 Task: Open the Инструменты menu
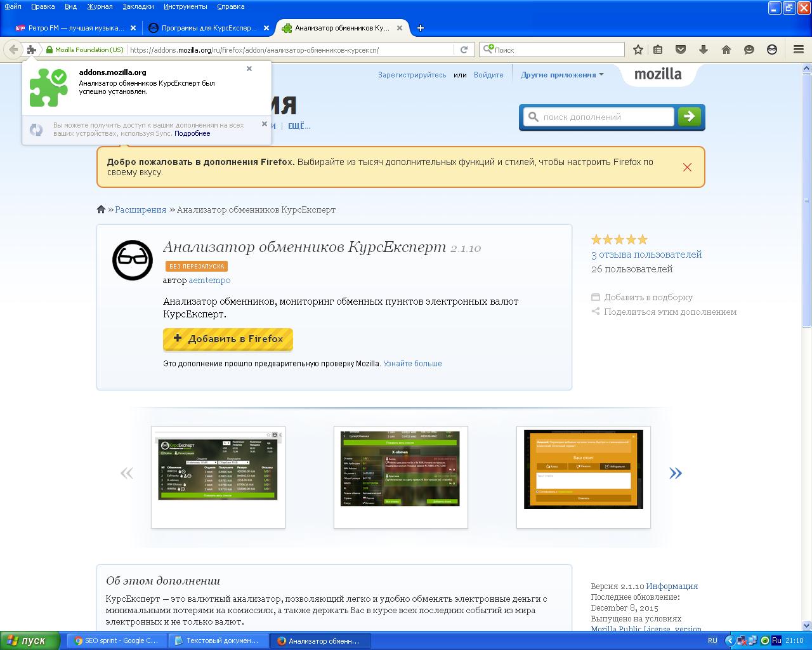click(185, 6)
